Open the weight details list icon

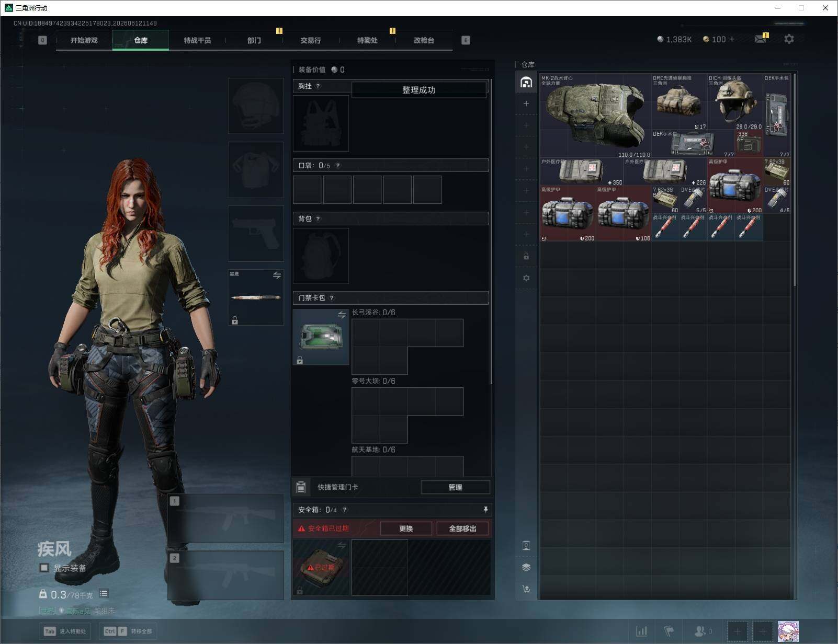click(x=104, y=593)
